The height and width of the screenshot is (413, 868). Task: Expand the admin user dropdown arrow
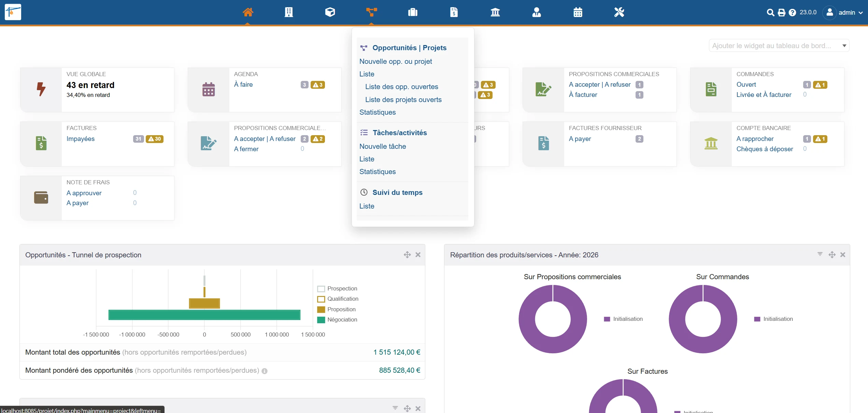click(x=860, y=13)
